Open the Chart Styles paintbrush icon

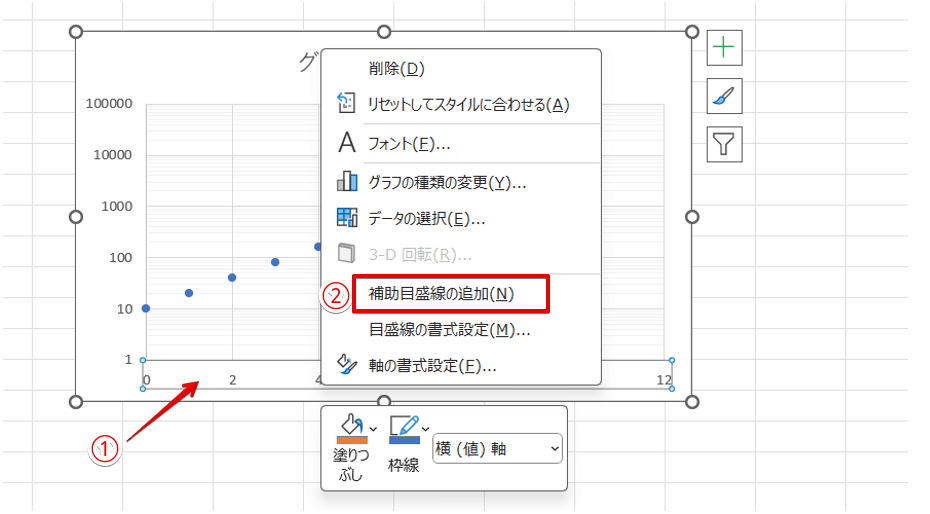(724, 95)
